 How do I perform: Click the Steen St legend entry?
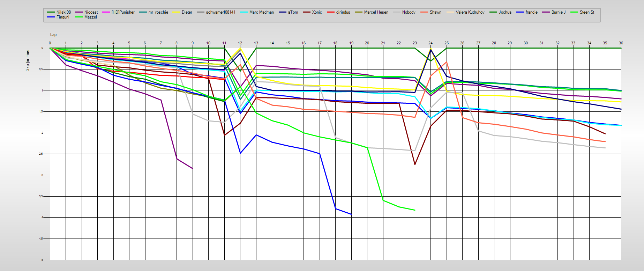587,12
